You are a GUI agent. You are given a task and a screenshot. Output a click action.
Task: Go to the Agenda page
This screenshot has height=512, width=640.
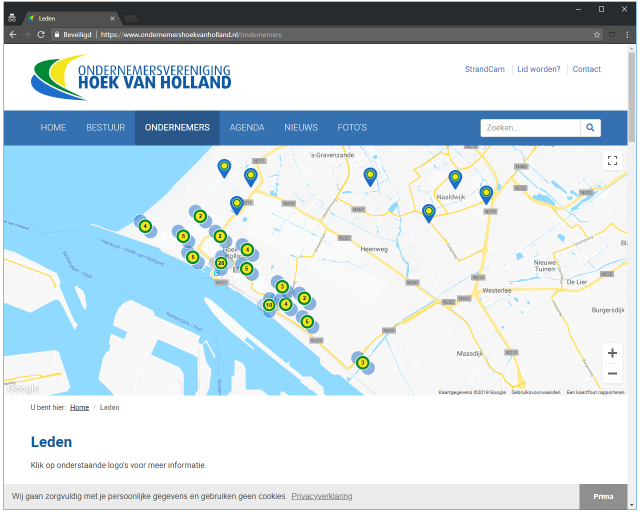247,128
